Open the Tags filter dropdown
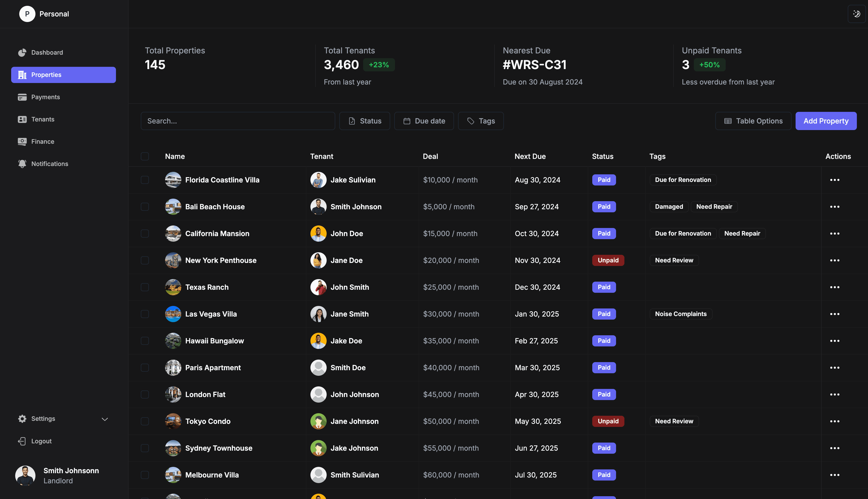Screen dimensions: 868x499 click(x=481, y=121)
